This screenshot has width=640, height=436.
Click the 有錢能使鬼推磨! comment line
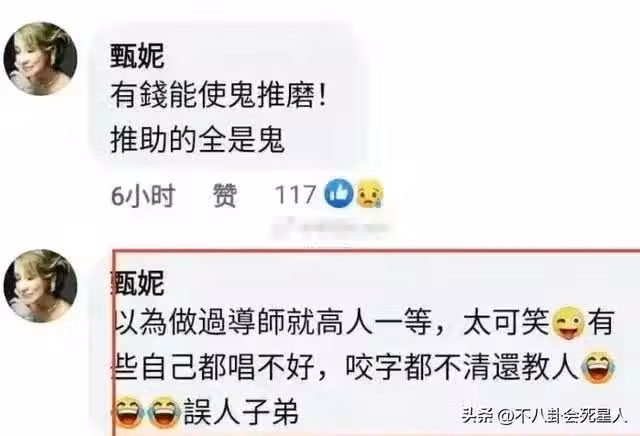click(218, 96)
